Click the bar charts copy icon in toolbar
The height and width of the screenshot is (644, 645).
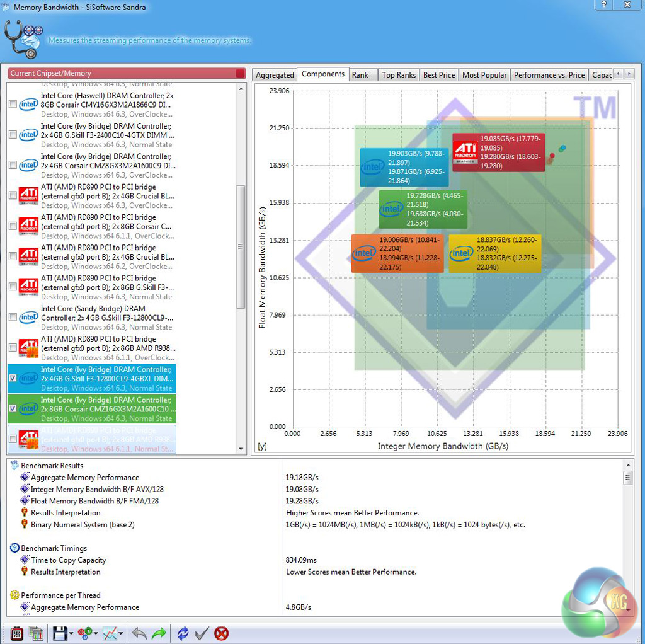(37, 633)
